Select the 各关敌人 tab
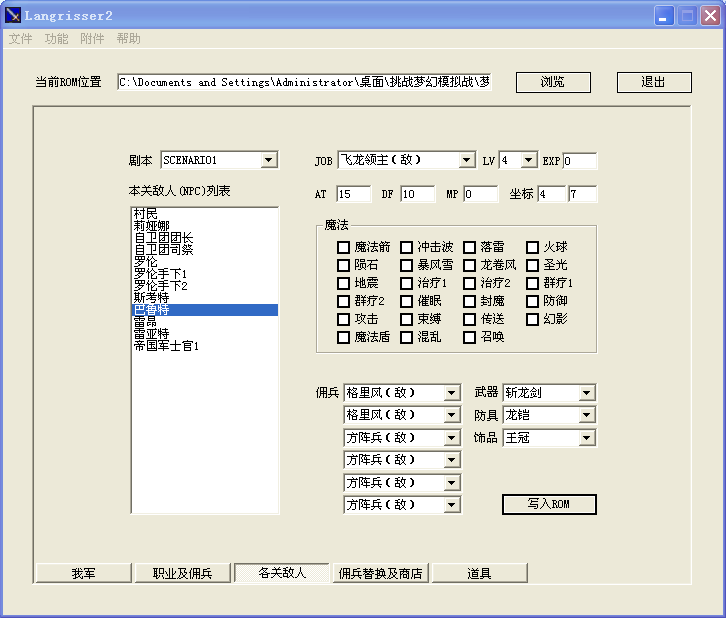 (282, 573)
